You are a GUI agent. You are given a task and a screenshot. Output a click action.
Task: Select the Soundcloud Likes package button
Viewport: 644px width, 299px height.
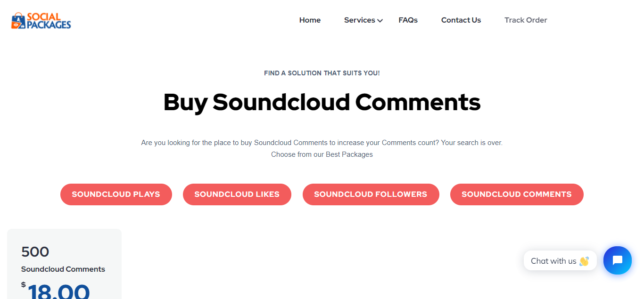237,194
